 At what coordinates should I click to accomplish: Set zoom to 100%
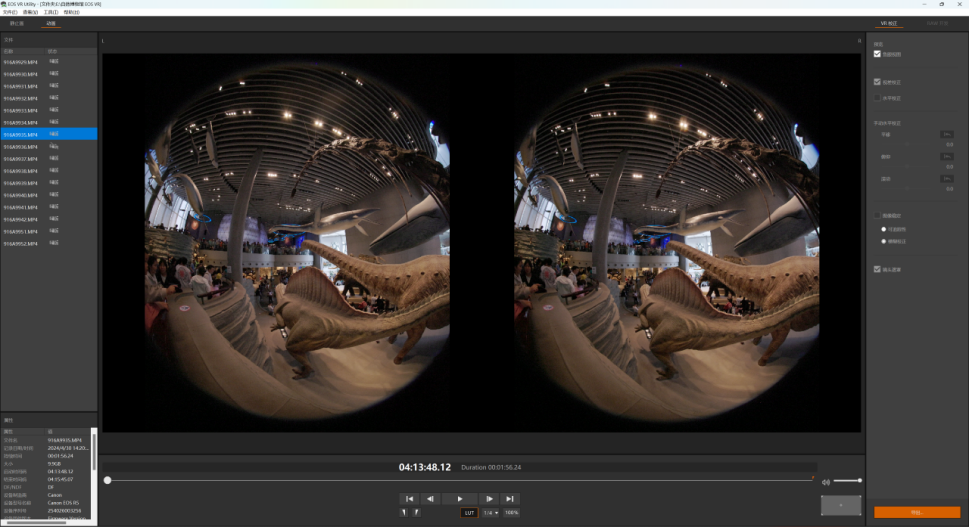pos(511,512)
